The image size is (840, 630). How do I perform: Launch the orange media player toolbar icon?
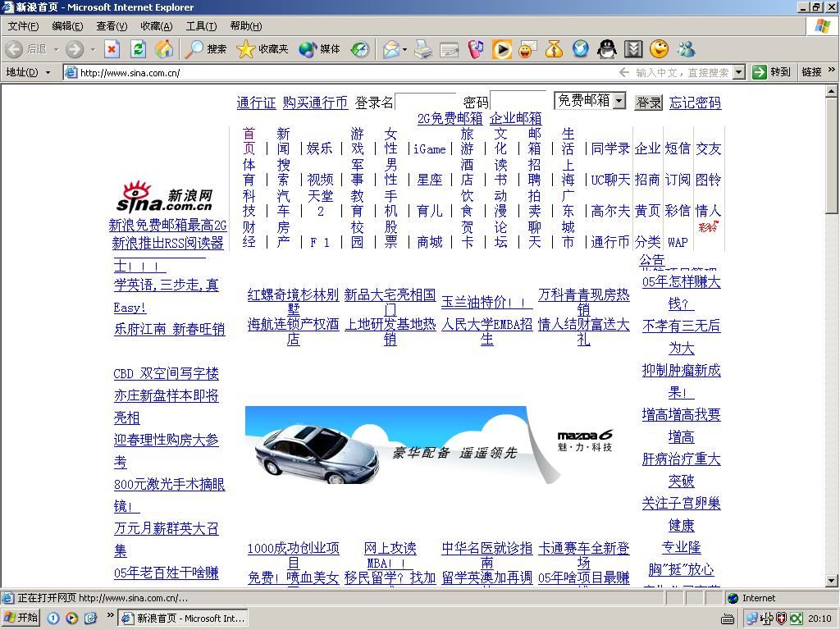tap(502, 49)
